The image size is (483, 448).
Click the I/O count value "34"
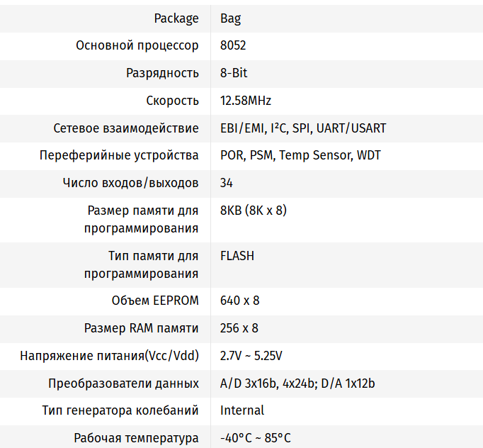tap(227, 183)
